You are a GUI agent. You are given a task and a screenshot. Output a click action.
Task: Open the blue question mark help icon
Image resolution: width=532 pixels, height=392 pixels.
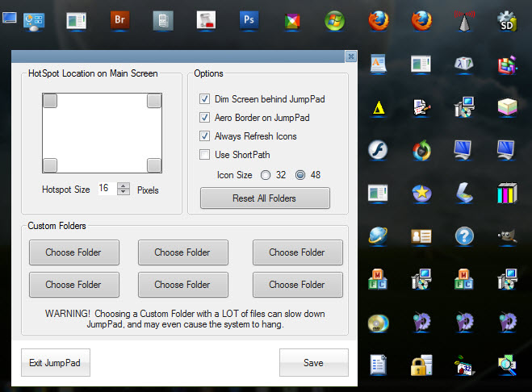464,236
